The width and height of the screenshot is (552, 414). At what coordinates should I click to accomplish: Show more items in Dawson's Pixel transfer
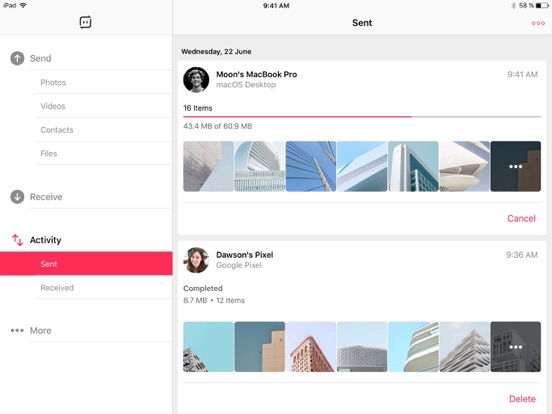point(515,347)
